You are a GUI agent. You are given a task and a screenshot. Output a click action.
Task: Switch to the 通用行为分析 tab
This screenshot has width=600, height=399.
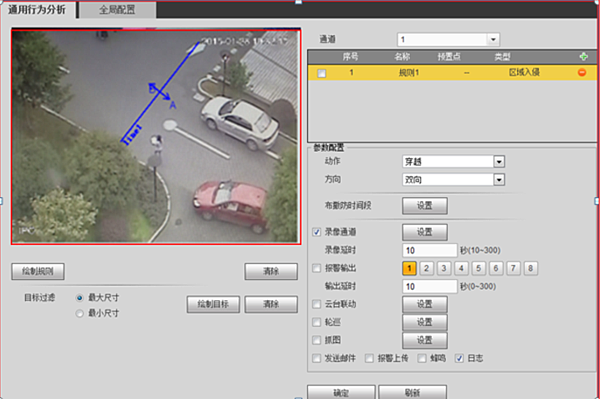(x=38, y=10)
